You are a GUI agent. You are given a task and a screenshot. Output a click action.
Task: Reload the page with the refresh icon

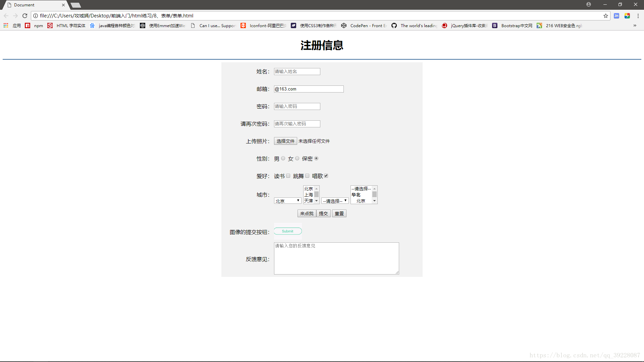[x=25, y=16]
